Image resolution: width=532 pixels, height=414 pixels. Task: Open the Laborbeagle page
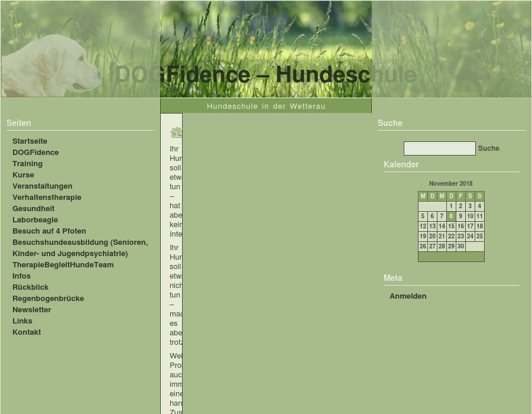tap(35, 219)
